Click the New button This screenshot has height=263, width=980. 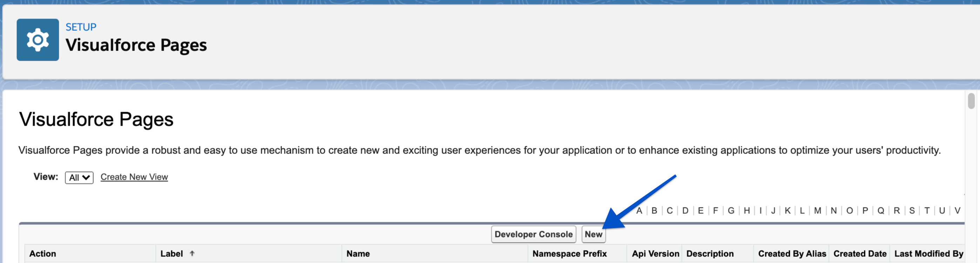(594, 234)
